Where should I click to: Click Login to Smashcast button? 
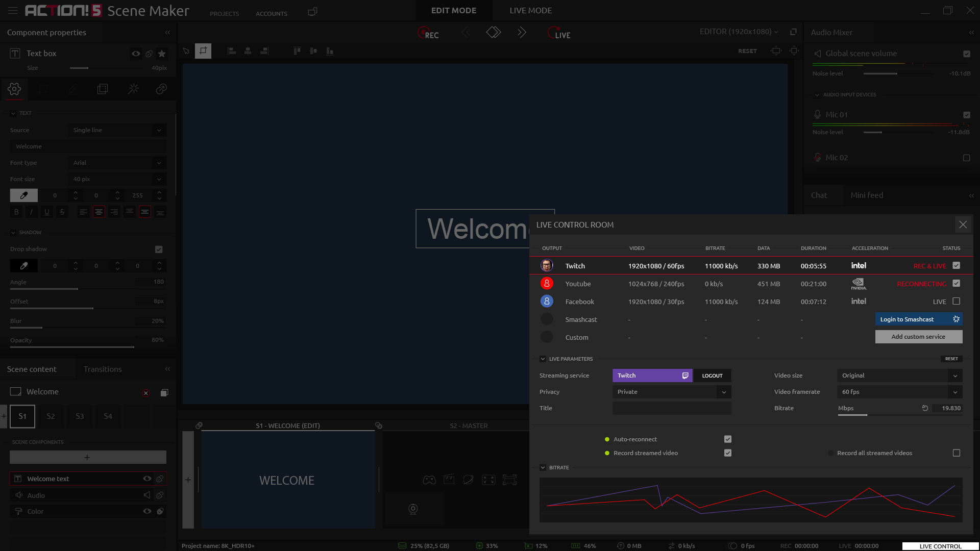(919, 319)
